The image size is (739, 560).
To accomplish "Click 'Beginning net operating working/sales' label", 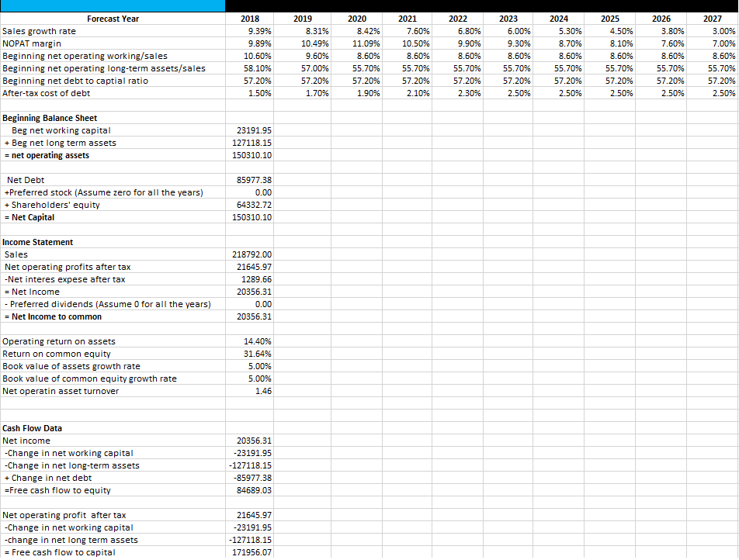I will (85, 56).
